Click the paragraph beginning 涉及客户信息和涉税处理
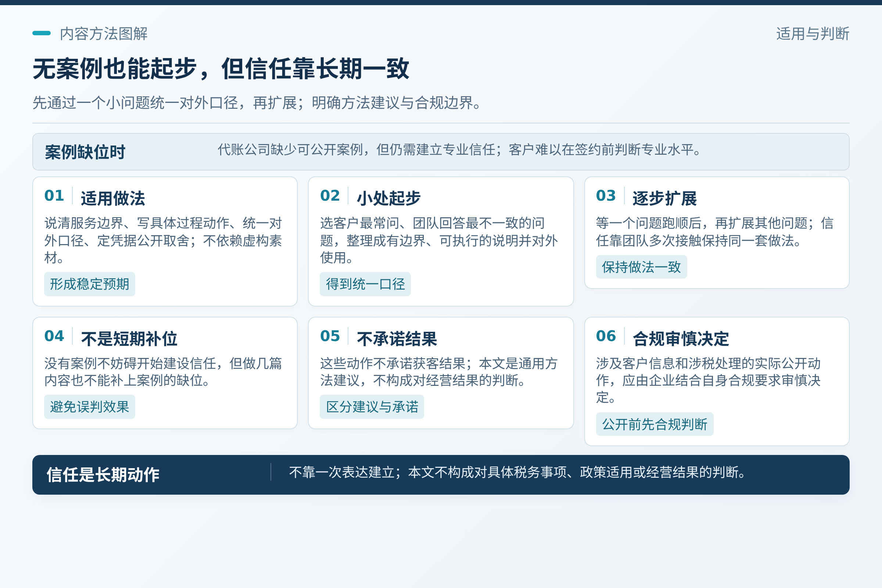 [x=709, y=380]
